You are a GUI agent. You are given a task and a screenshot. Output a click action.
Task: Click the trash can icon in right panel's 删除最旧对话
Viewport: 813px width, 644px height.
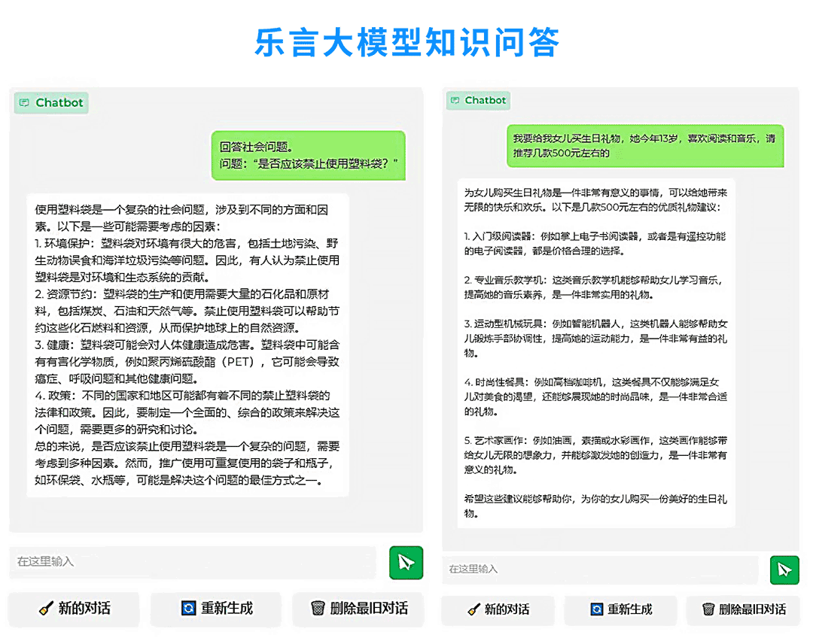[708, 609]
